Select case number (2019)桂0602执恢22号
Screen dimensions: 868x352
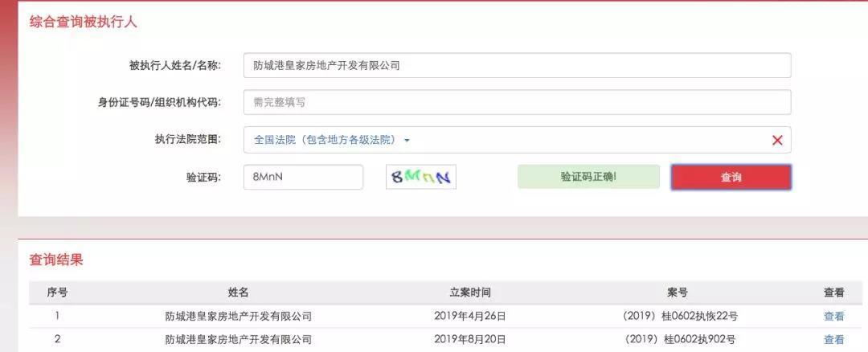(680, 317)
